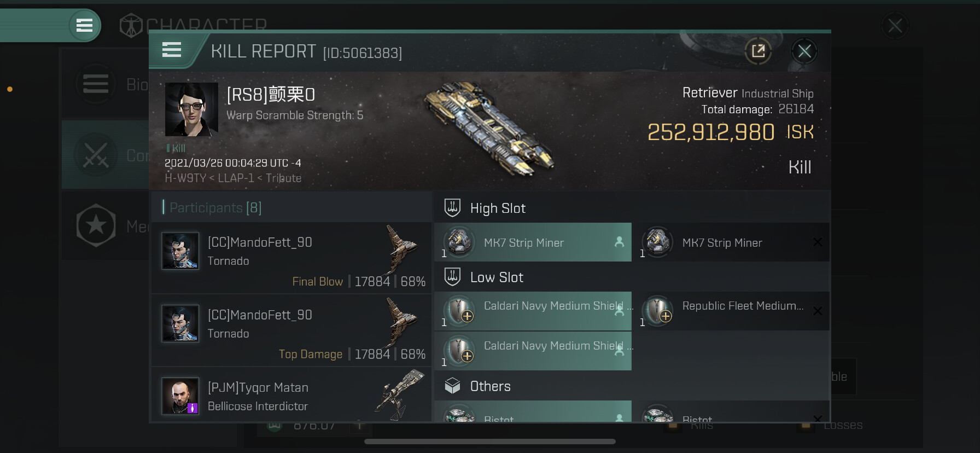Click the H-W9TY system location link
The width and height of the screenshot is (980, 453).
(185, 178)
